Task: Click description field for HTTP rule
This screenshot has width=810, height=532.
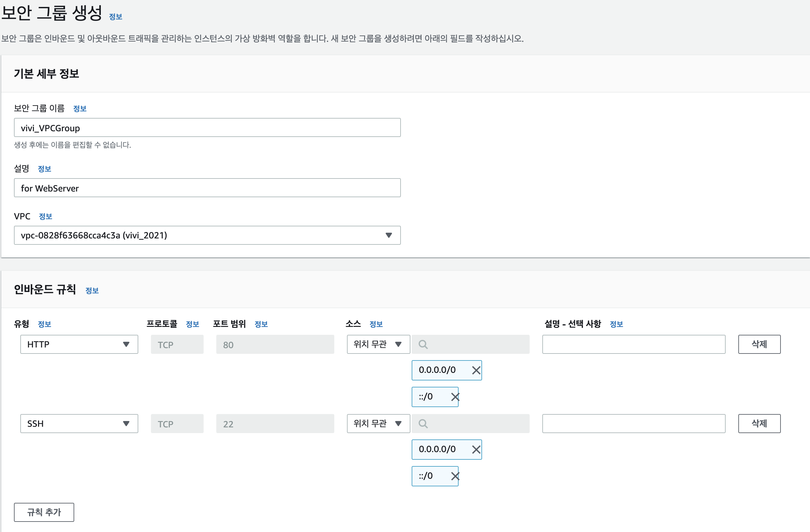Action: [633, 344]
